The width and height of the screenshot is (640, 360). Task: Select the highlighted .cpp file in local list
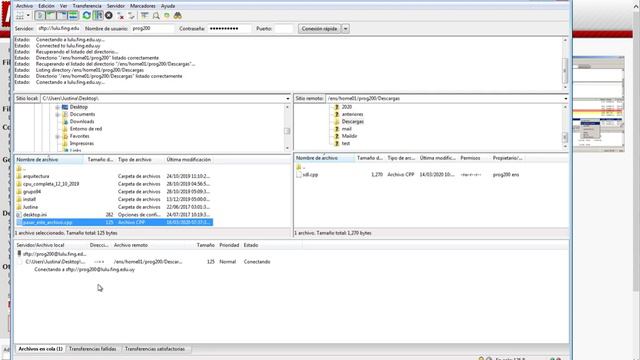pos(114,222)
